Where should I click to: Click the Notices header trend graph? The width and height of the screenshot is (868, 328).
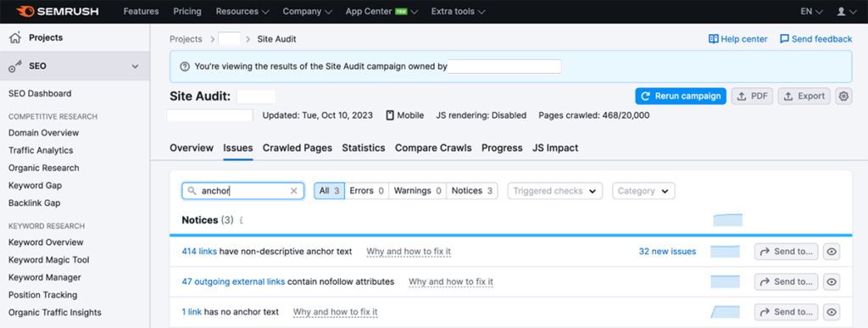pyautogui.click(x=727, y=220)
